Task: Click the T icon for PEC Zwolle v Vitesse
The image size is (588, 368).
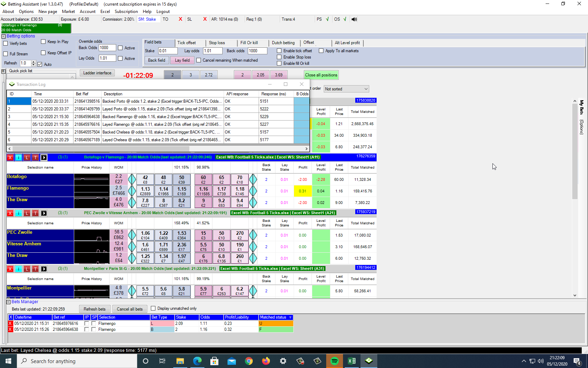Action: click(35, 213)
